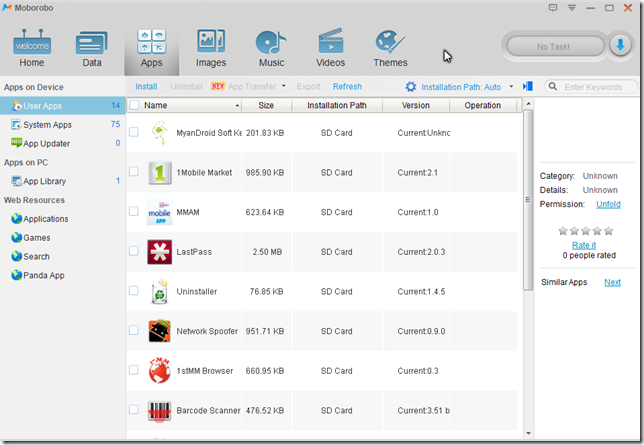Click the MMAM mobile app icon

(159, 212)
